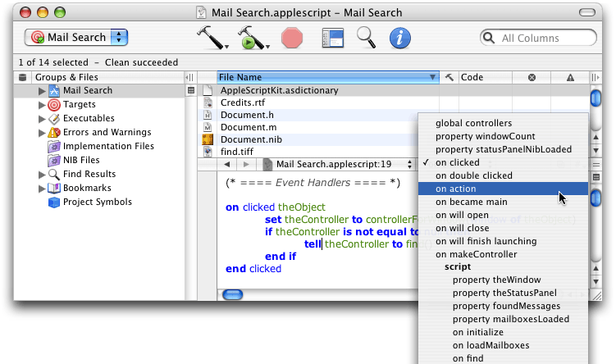Viewport: 616px width, 364px height.
Task: Click the Targets bullseye icon
Action: pyautogui.click(x=54, y=104)
